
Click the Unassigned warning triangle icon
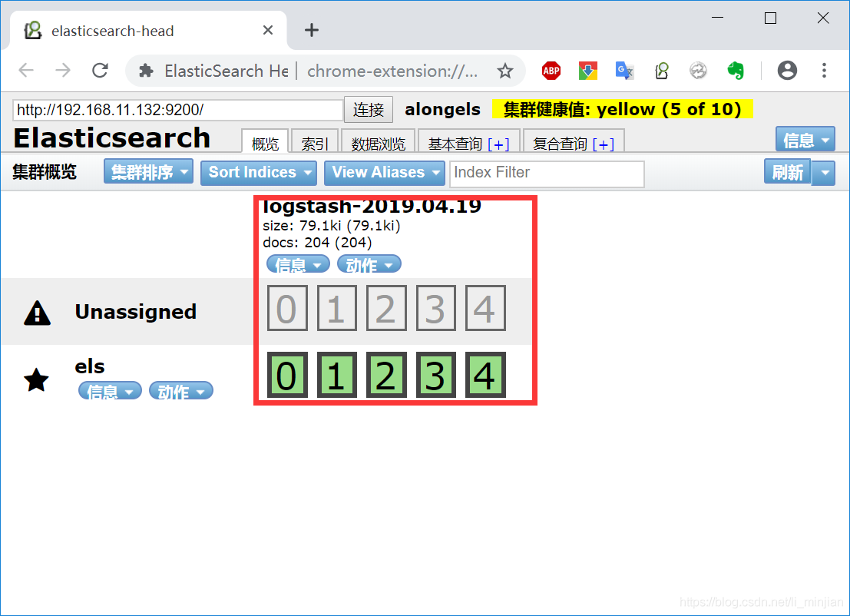38,313
